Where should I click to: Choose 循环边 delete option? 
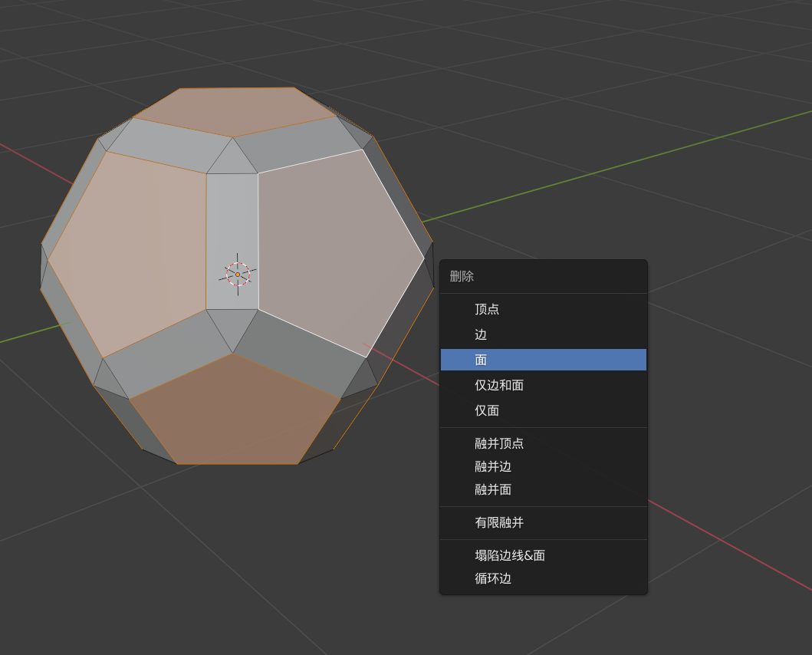click(x=543, y=578)
